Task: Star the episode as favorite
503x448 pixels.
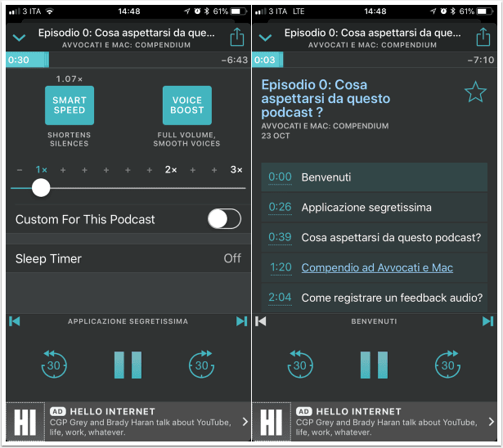Action: point(475,92)
